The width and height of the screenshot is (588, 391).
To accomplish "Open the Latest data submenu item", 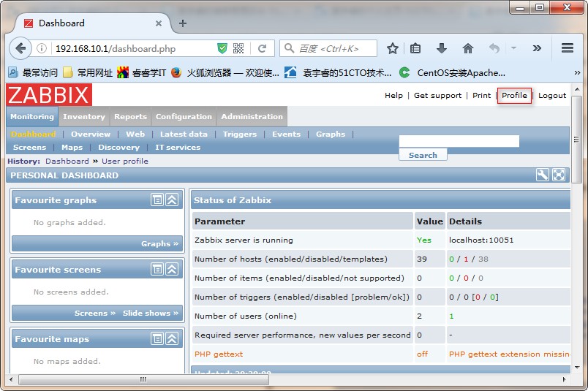I will click(x=184, y=134).
